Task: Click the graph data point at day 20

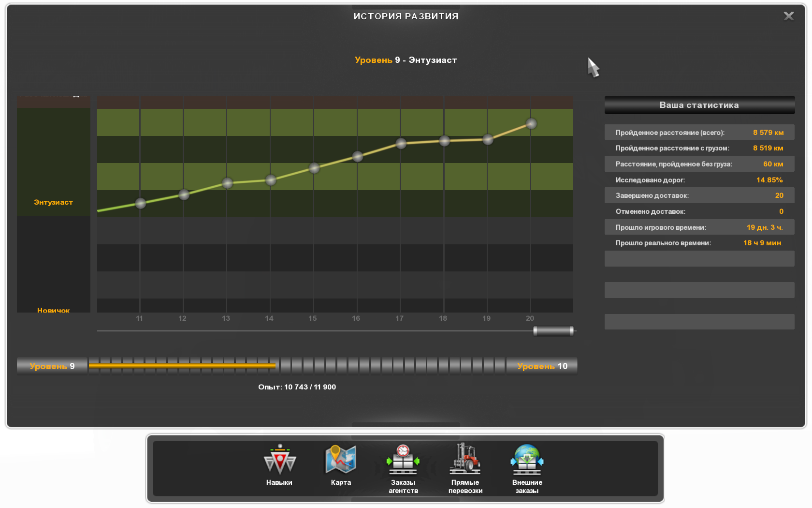Action: (531, 124)
